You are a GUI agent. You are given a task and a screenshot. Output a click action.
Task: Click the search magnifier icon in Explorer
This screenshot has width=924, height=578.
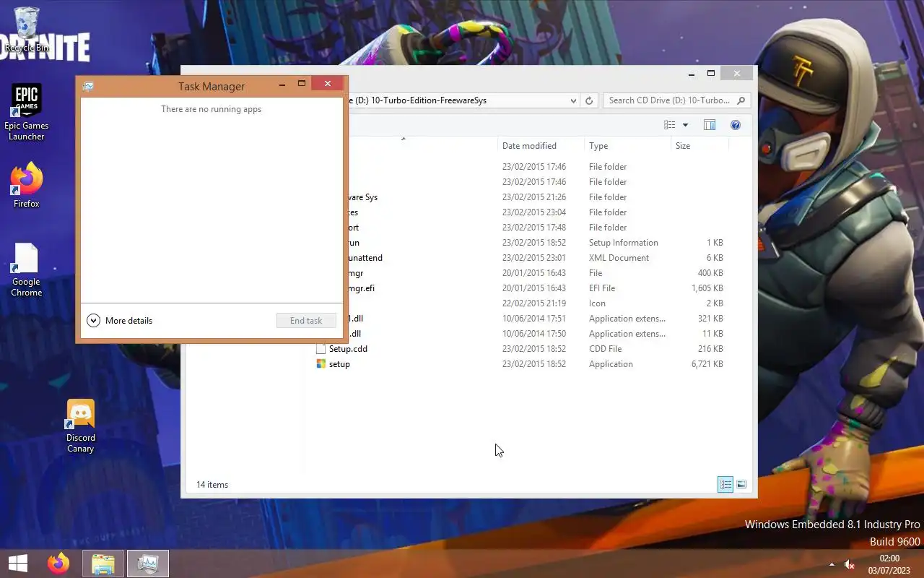[741, 100]
